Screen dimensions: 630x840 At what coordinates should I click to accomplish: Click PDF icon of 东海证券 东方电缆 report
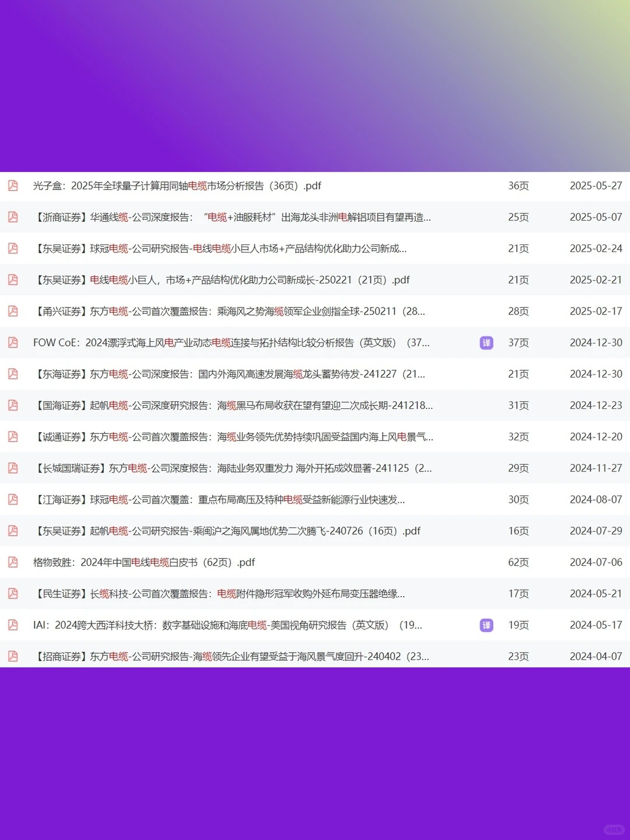[13, 374]
